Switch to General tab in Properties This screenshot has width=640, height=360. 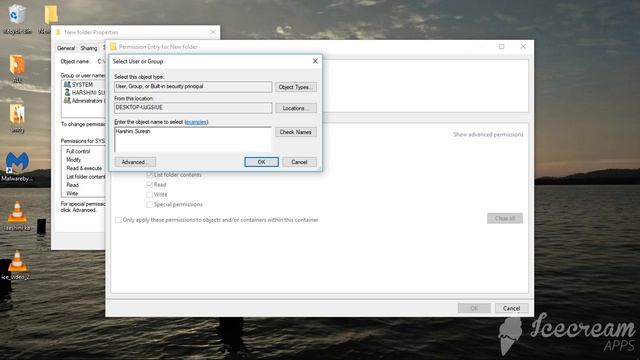[66, 48]
